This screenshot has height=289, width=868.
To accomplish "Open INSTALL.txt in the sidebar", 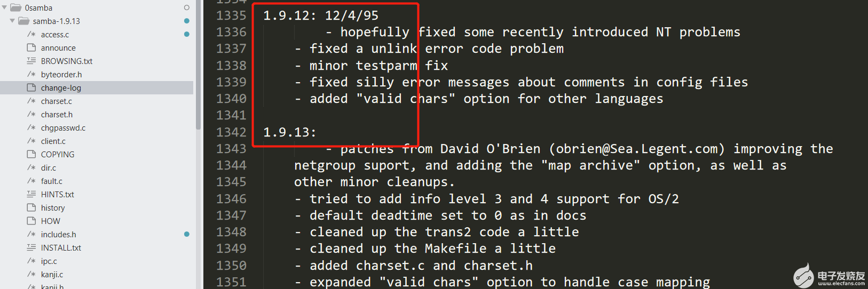I will [x=61, y=248].
